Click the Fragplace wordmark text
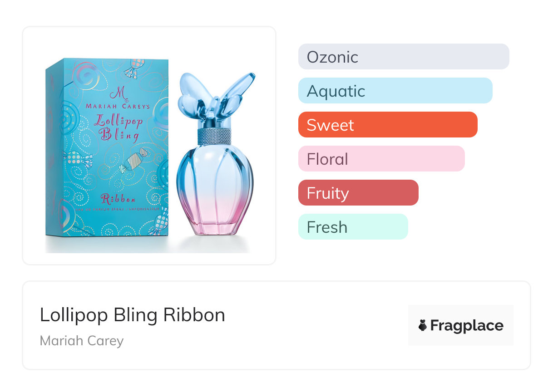This screenshot has height=392, width=553. [x=467, y=325]
